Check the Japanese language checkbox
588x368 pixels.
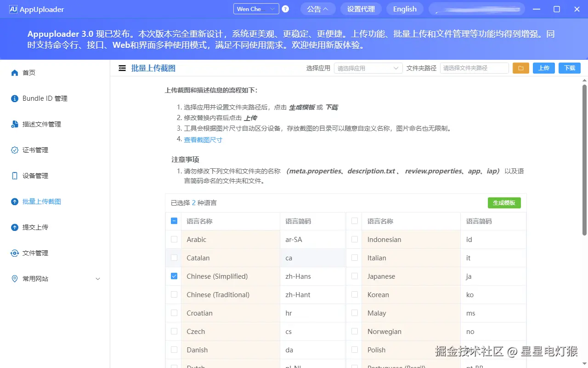pyautogui.click(x=354, y=276)
